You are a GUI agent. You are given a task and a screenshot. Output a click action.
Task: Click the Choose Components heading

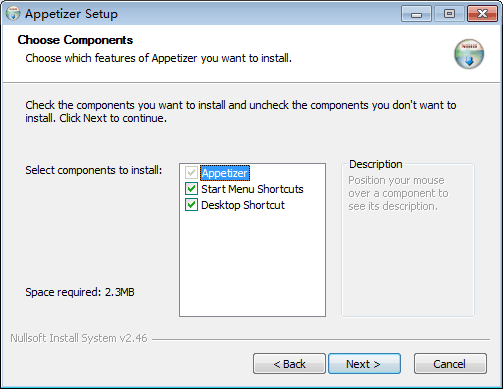tap(75, 40)
